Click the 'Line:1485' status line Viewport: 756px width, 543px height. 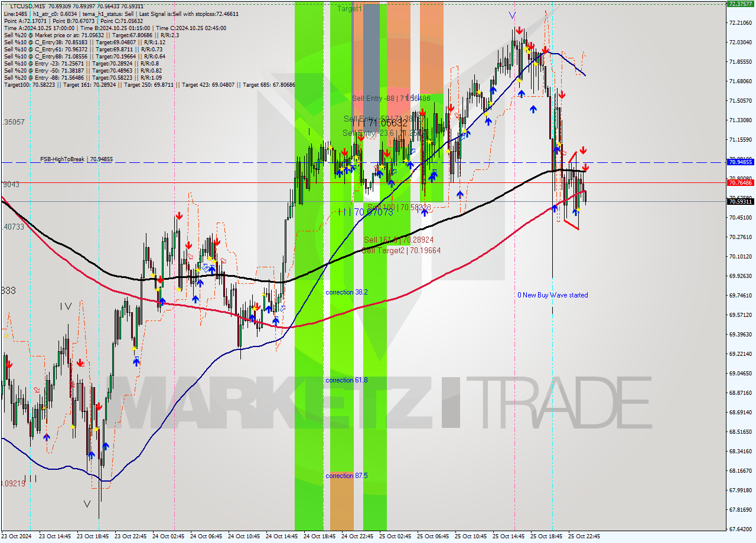coord(121,14)
